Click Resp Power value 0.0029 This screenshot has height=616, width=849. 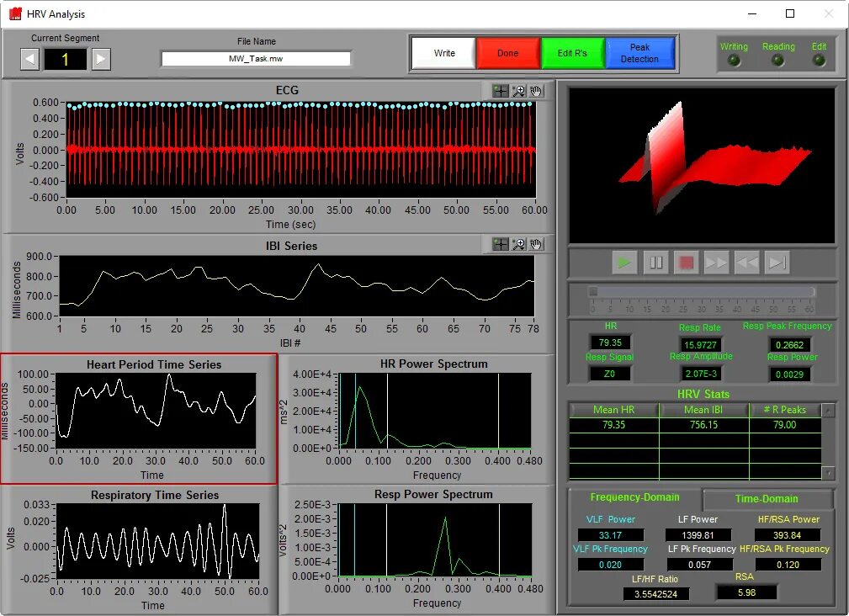click(x=789, y=374)
